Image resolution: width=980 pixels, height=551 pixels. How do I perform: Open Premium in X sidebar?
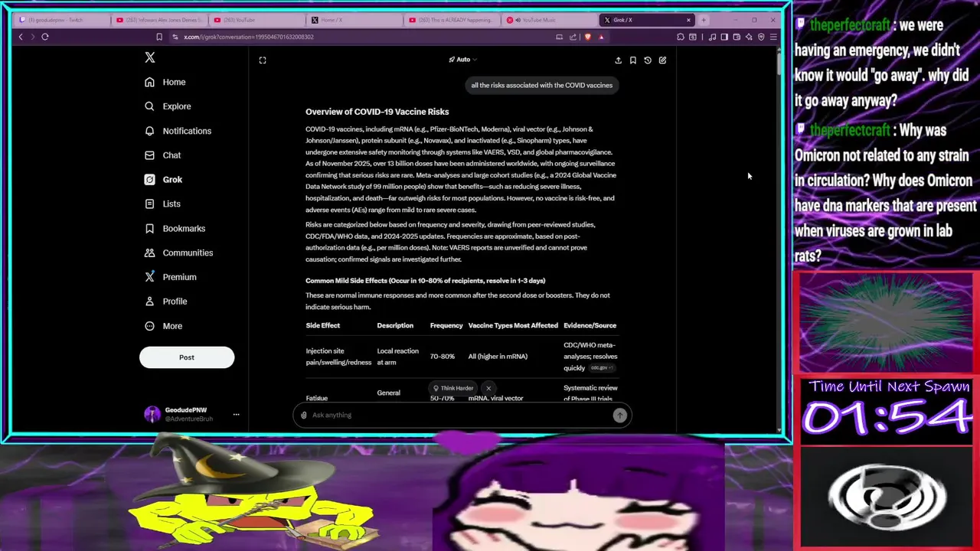170,277
